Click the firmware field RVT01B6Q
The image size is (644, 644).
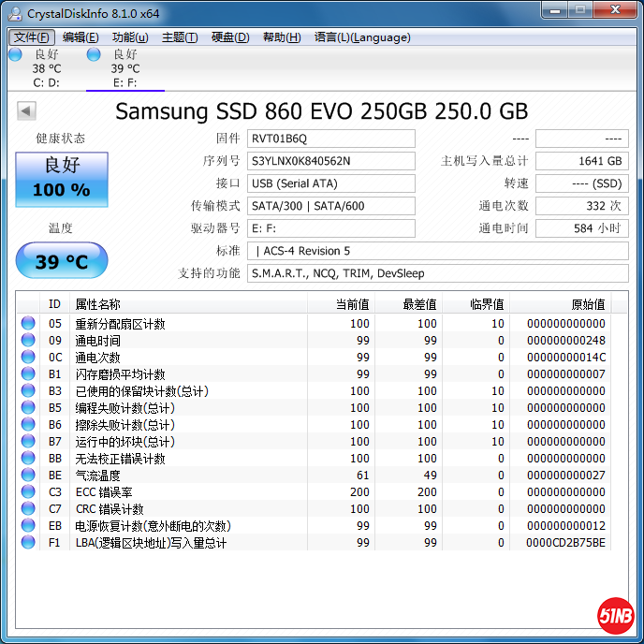point(331,139)
